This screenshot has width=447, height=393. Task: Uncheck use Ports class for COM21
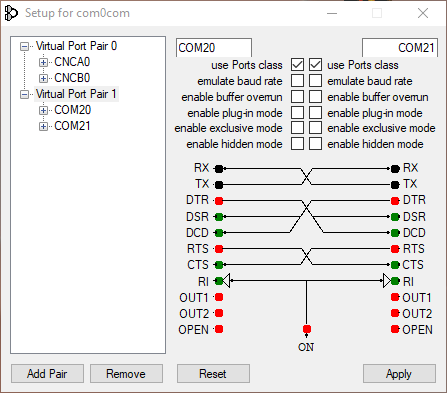click(315, 65)
